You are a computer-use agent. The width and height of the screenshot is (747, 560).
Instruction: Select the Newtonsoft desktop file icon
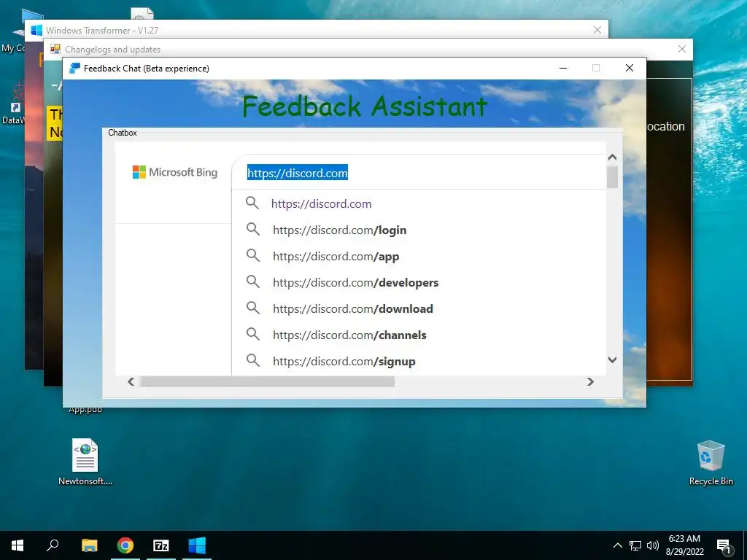point(85,462)
